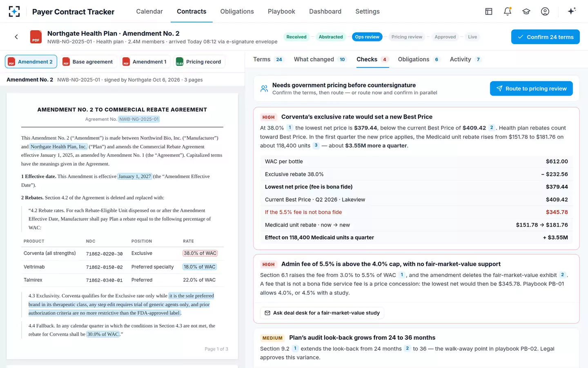
Task: Click the highlighted January 1, 2027 date
Action: click(135, 176)
